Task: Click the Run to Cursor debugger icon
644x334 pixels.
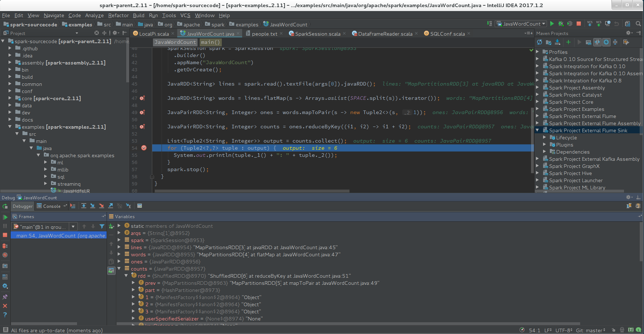Action: pyautogui.click(x=128, y=206)
